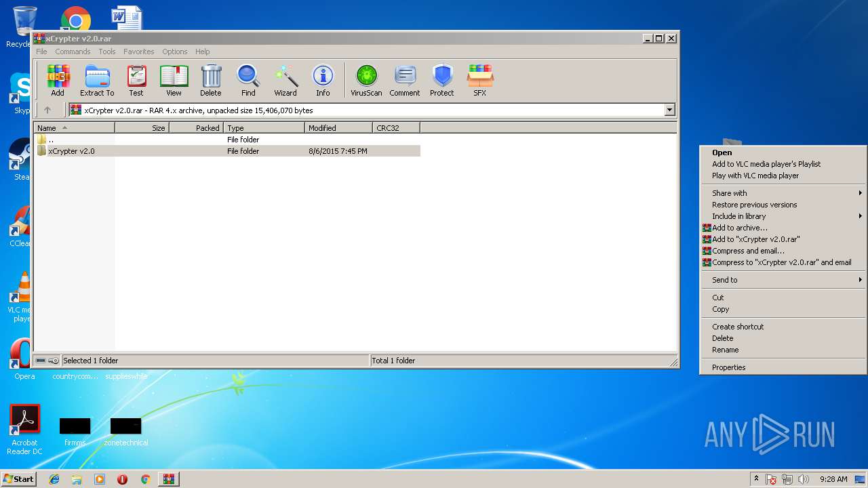The width and height of the screenshot is (868, 488).
Task: Select Add to "xCrypter v2.0.rar"
Action: click(x=783, y=239)
